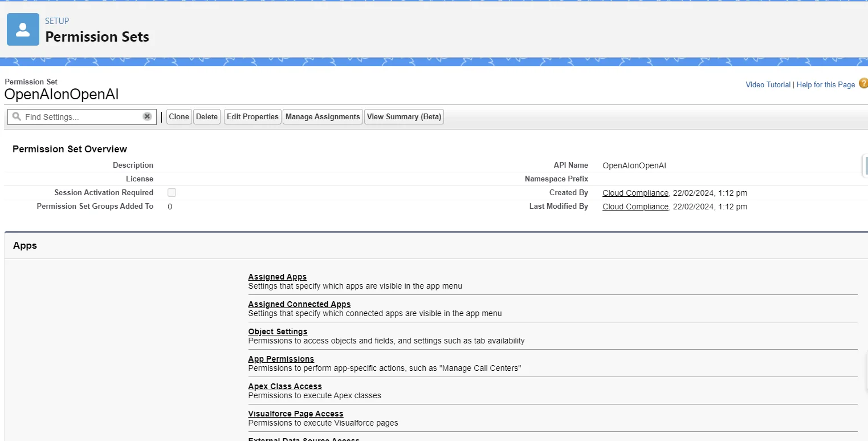The image size is (868, 441).
Task: Open View Summary (Beta)
Action: pos(404,117)
